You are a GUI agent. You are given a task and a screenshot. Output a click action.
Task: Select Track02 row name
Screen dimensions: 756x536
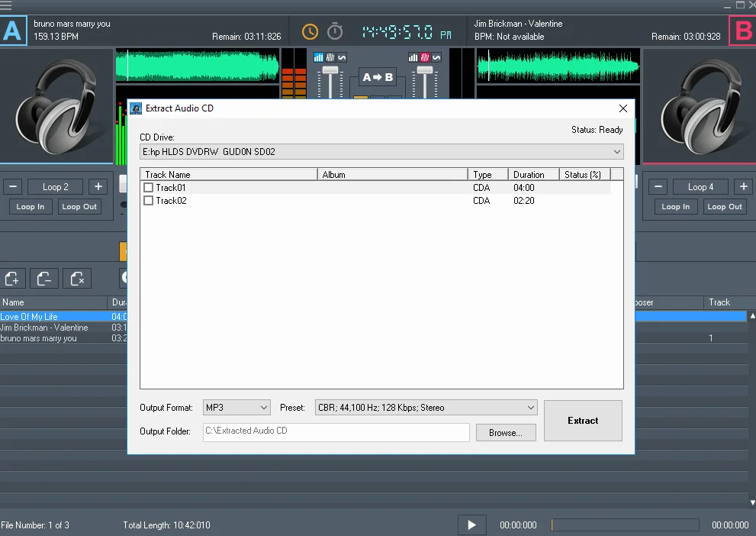(x=171, y=201)
